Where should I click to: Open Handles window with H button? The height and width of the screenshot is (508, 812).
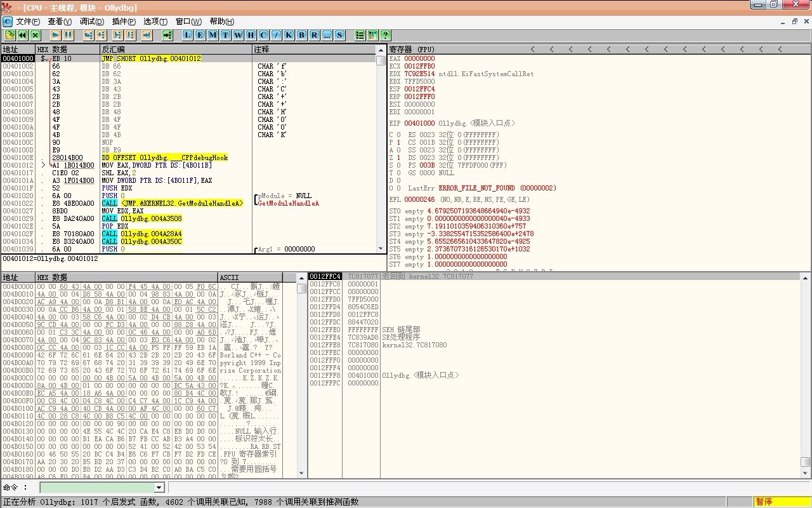pos(251,35)
